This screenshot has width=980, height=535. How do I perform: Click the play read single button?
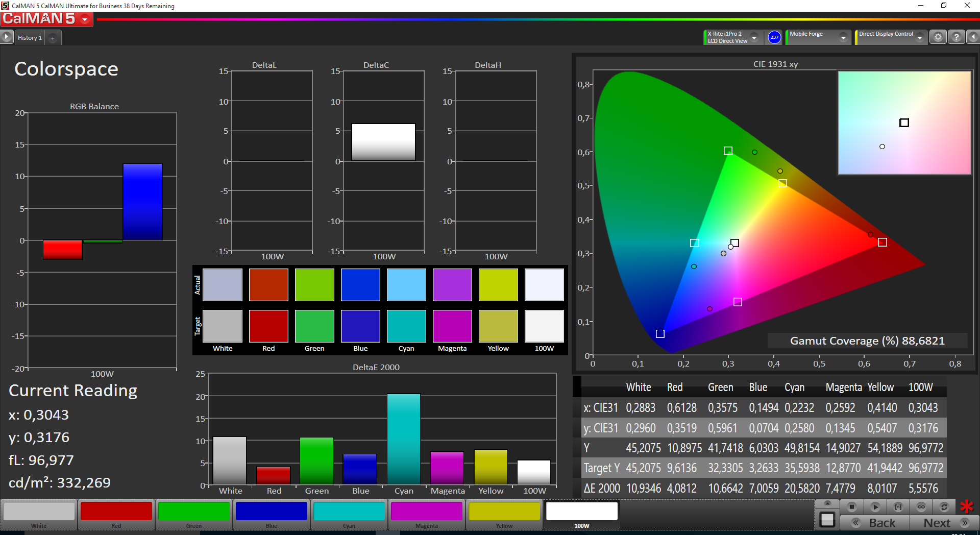[x=875, y=507]
